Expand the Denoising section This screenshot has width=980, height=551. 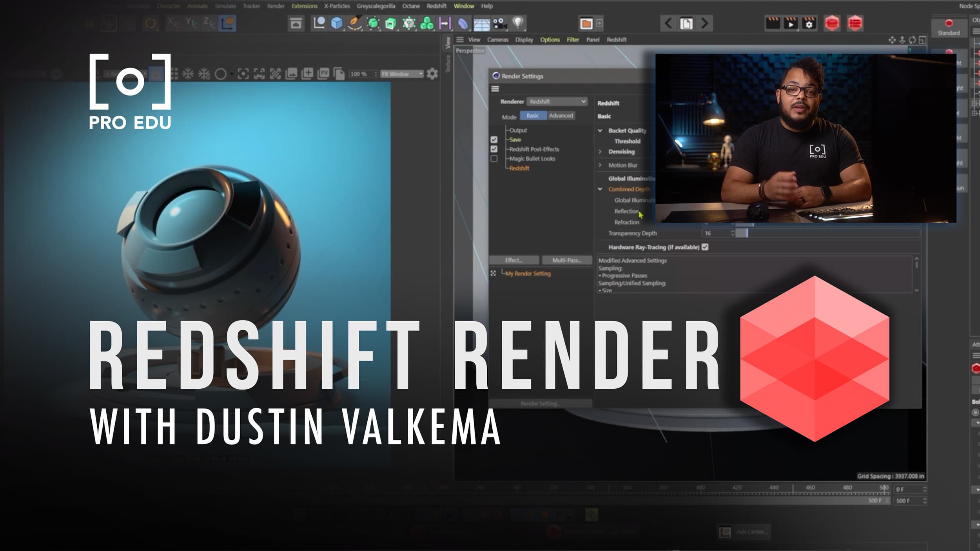600,152
